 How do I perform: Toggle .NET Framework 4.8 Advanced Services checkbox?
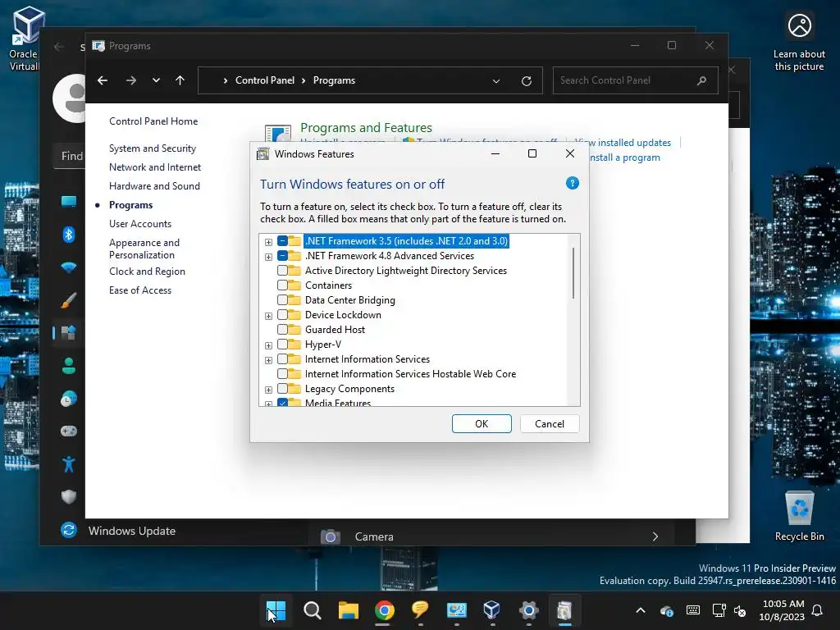(x=282, y=256)
